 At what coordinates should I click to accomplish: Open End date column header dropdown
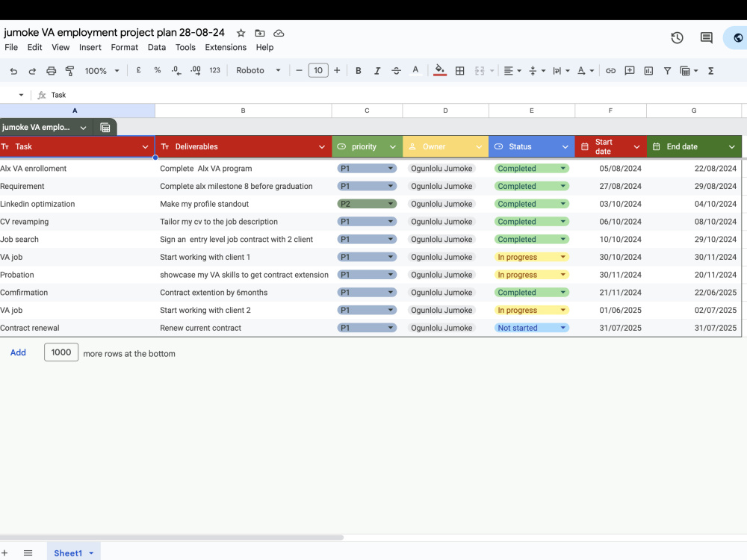732,146
